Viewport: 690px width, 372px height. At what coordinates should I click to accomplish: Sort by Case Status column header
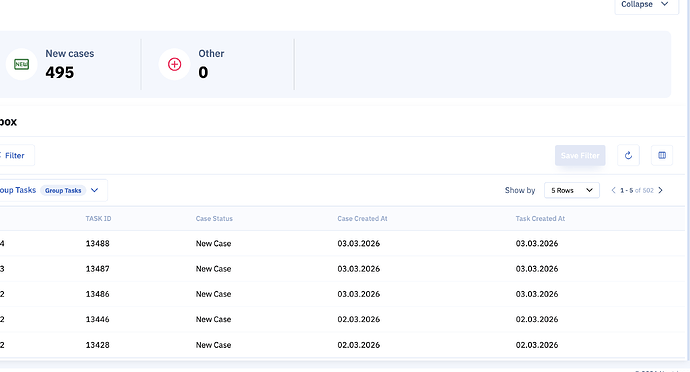(x=214, y=218)
